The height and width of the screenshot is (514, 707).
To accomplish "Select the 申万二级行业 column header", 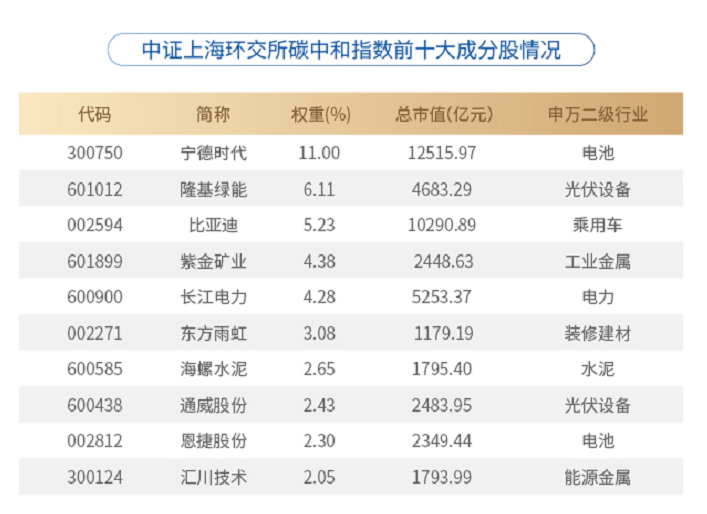I will (x=598, y=115).
